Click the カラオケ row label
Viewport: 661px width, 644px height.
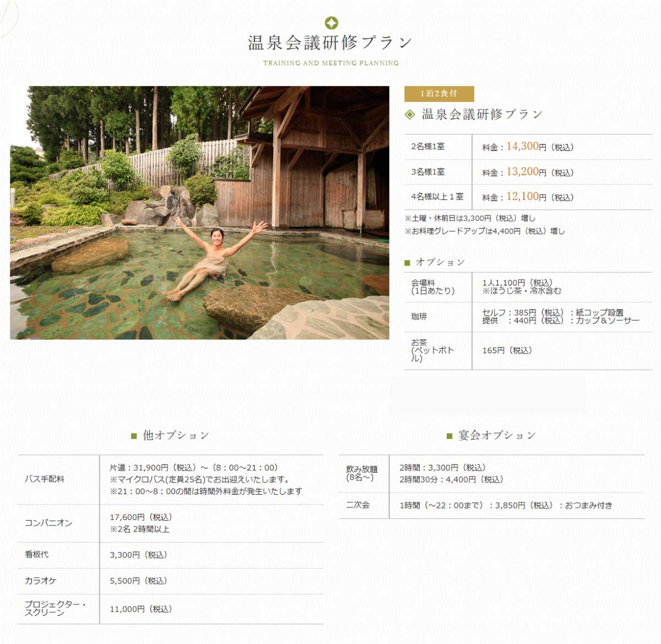coord(41,581)
